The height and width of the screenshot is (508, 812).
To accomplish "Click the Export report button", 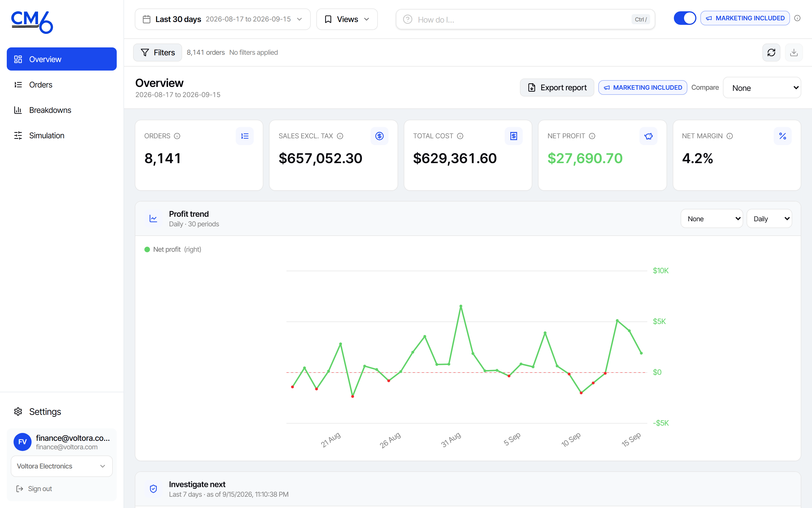I will (557, 88).
